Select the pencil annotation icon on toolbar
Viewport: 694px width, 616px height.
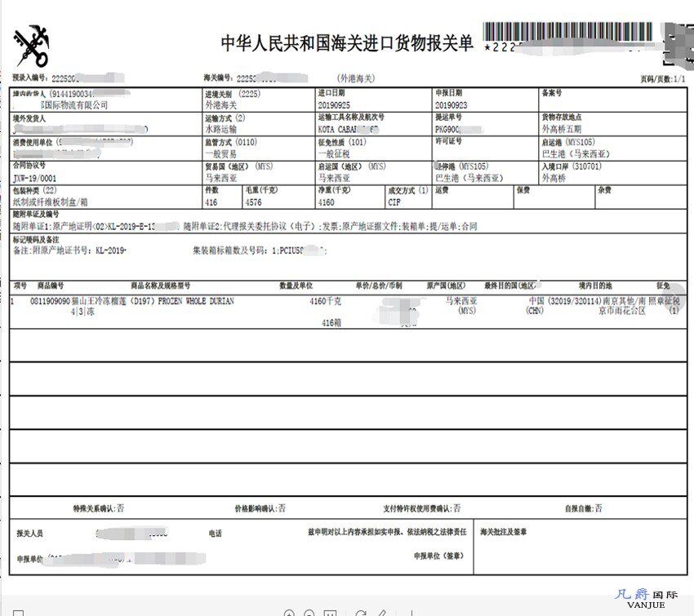[382, 612]
